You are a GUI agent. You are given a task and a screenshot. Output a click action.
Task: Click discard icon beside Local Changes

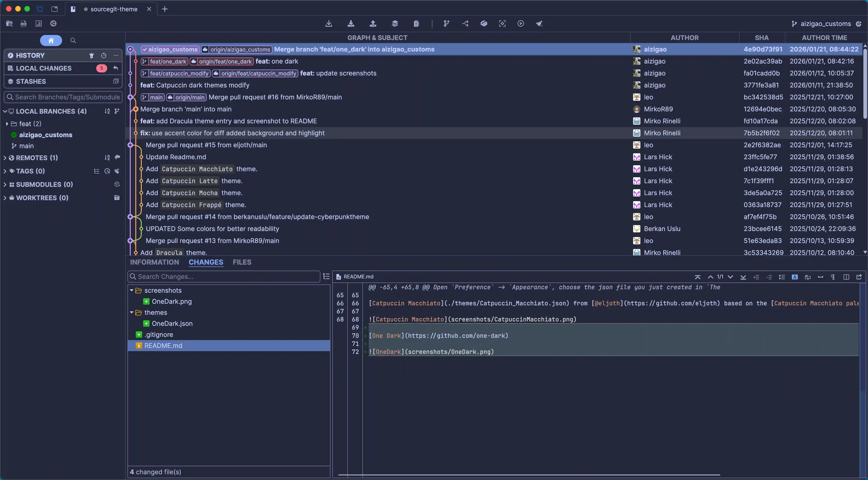[116, 68]
